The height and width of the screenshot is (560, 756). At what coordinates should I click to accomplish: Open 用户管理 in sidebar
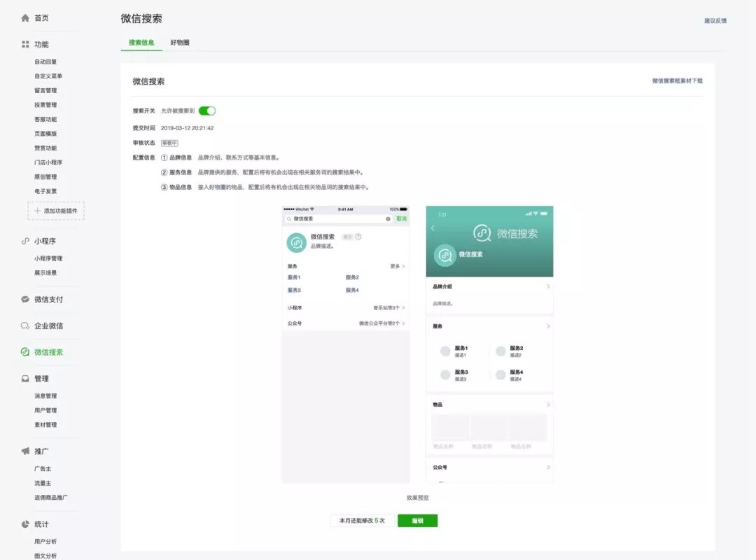45,410
